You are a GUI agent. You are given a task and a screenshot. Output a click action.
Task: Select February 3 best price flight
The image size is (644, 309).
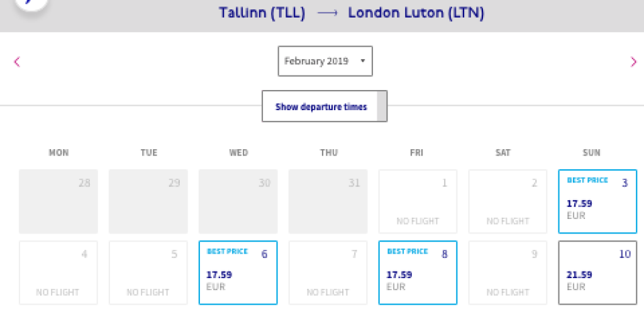(597, 202)
